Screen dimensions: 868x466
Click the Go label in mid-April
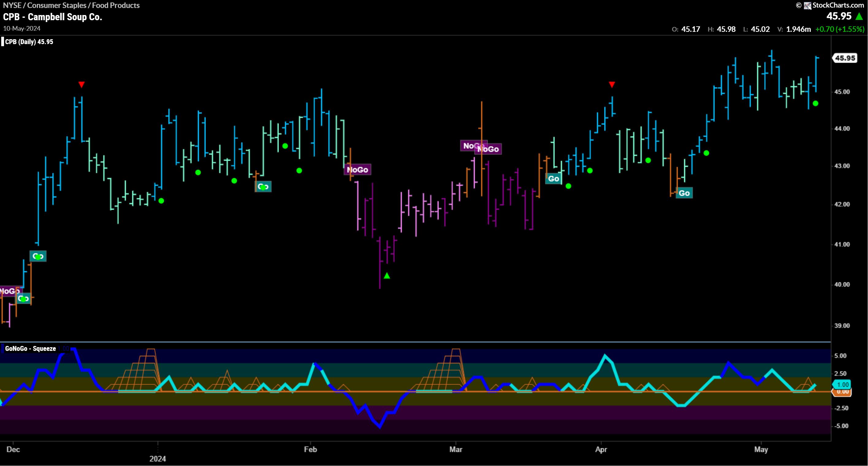pyautogui.click(x=684, y=193)
